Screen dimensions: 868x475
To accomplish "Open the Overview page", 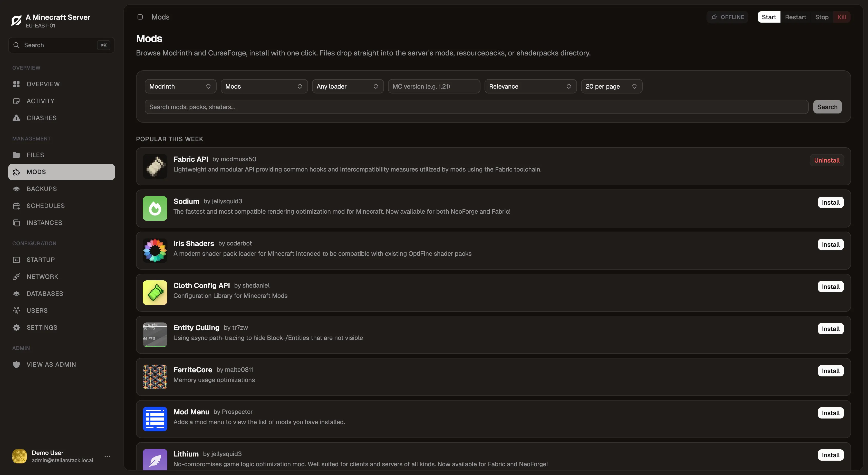I will [61, 84].
